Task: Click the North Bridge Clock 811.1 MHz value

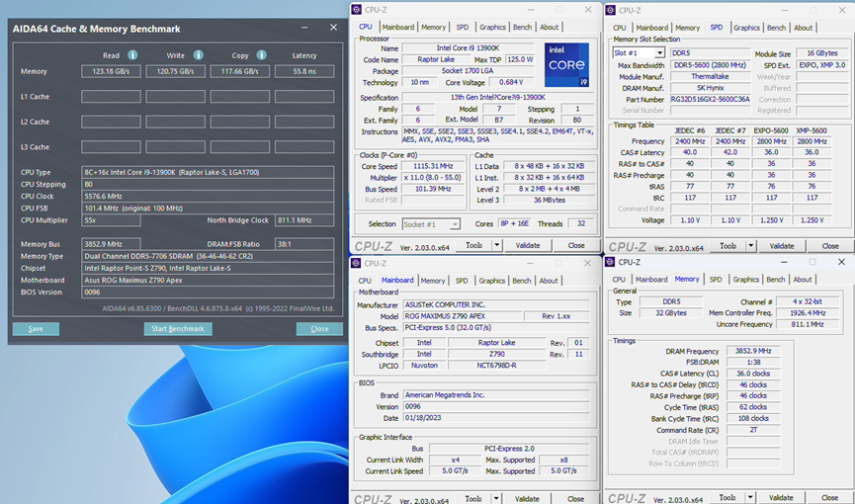Action: tap(304, 220)
